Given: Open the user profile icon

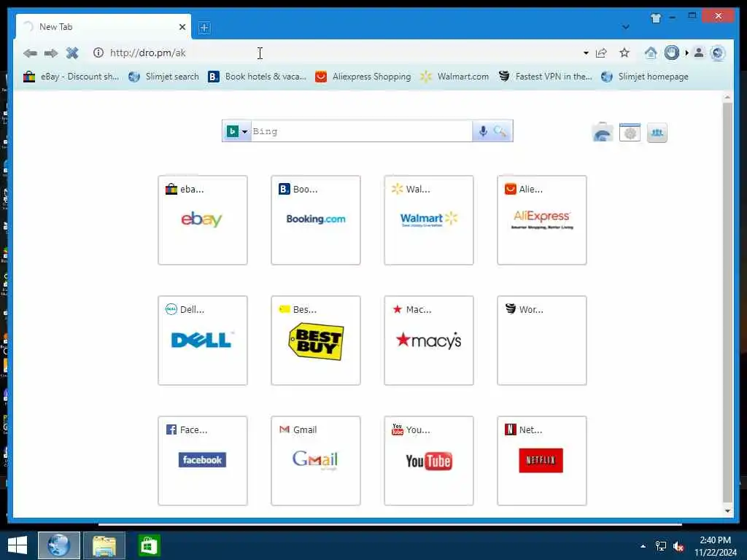Looking at the screenshot, I should pos(698,52).
